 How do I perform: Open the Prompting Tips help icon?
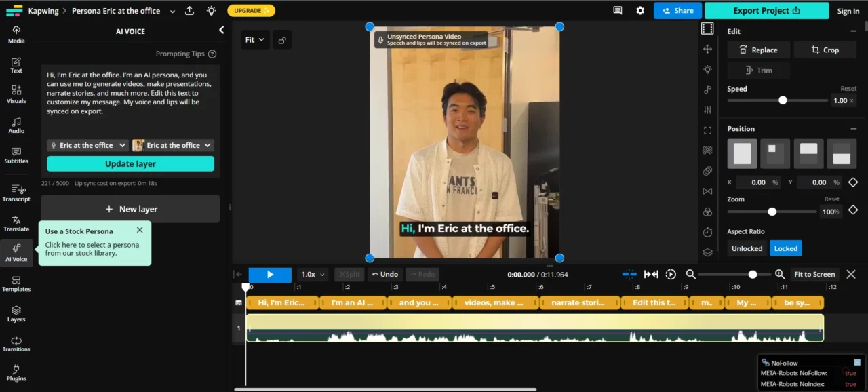coord(212,54)
